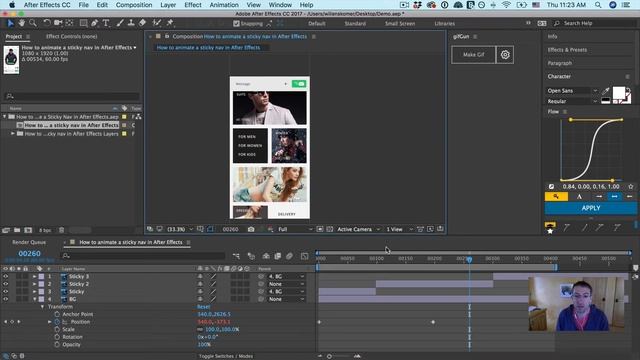Select the Brush tool

(120, 23)
